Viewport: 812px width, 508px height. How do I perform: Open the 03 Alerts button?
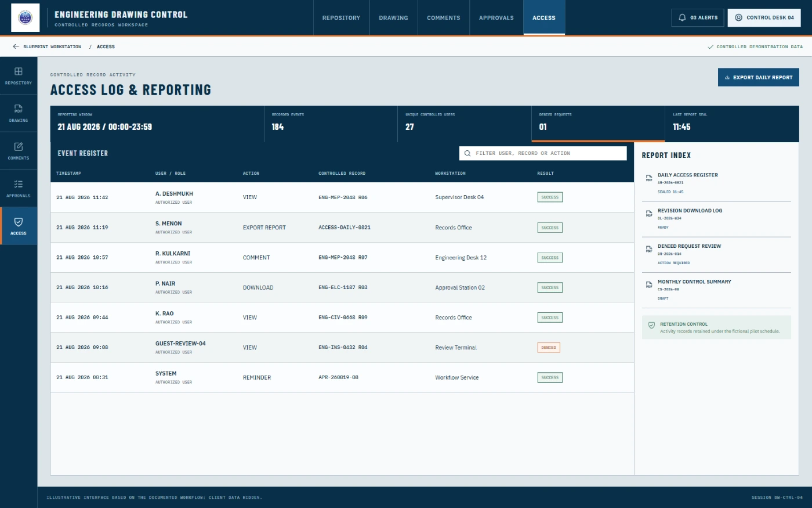(x=698, y=17)
